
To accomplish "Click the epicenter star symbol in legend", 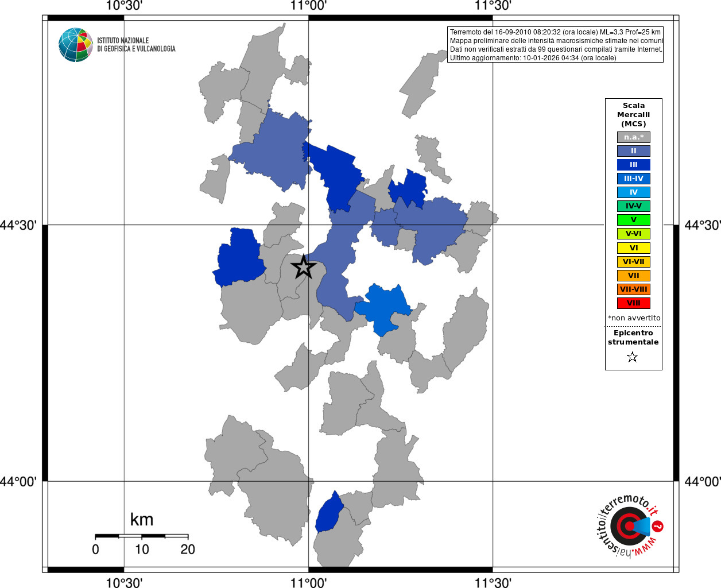I will pyautogui.click(x=633, y=357).
